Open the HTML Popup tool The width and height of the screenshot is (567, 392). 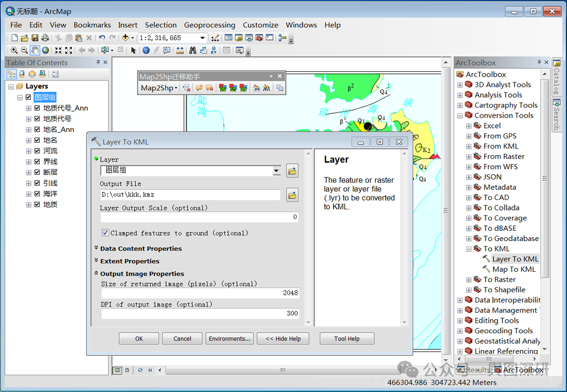click(x=166, y=50)
